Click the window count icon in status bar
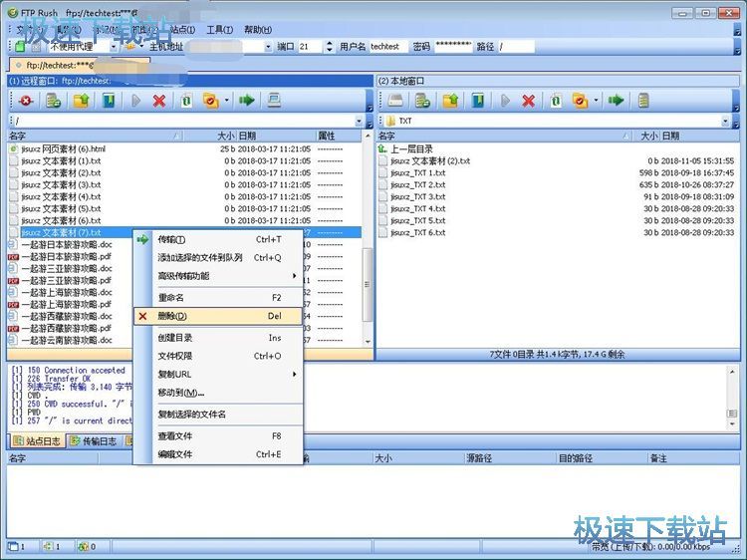The image size is (747, 560). [x=13, y=546]
